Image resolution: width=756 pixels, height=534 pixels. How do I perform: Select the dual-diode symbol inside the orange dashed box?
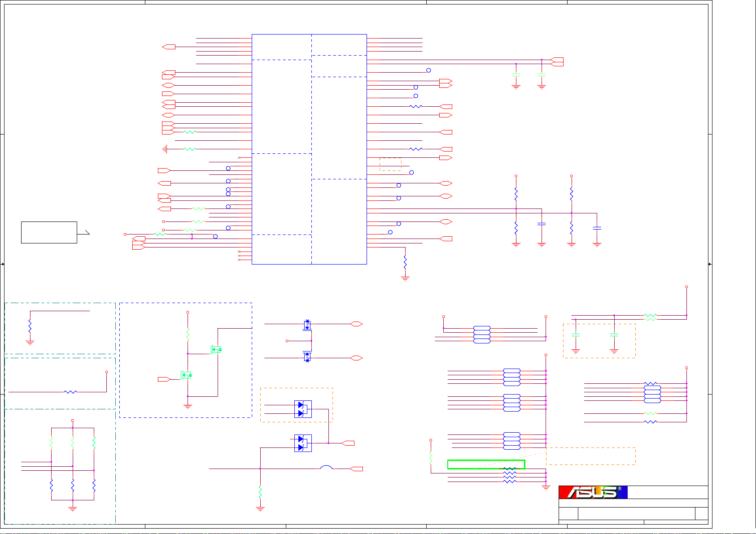point(303,409)
